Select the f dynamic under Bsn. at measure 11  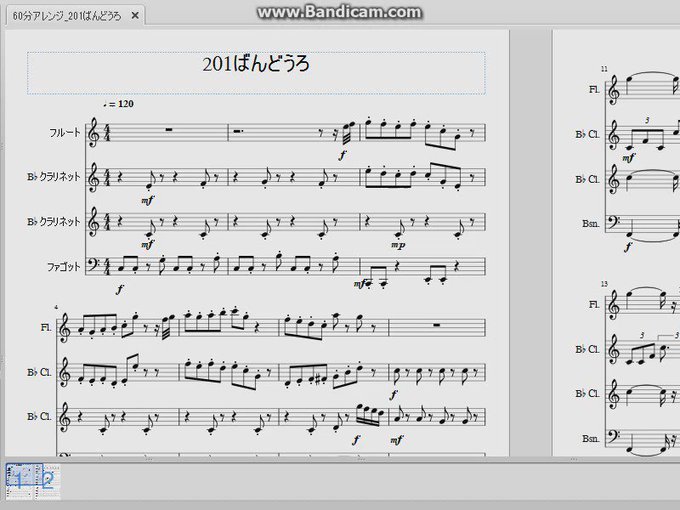(x=629, y=247)
